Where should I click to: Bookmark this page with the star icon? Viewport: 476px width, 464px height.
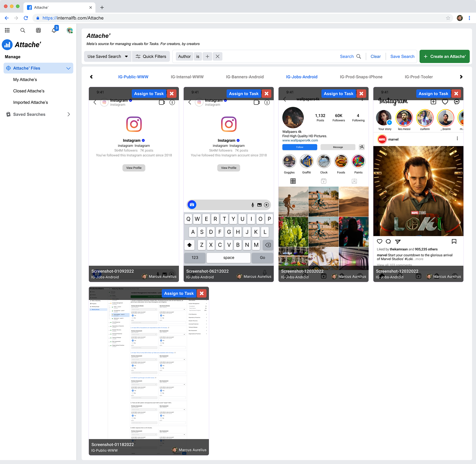(448, 18)
